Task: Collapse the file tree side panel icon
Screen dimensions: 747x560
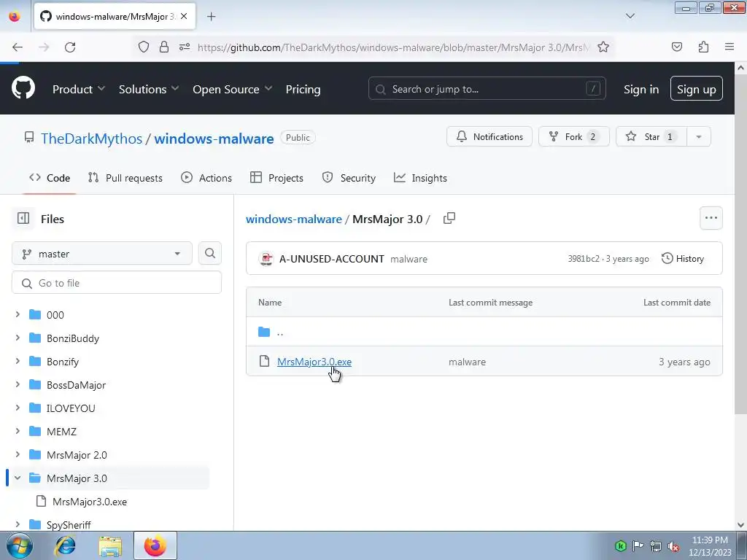Action: pyautogui.click(x=23, y=219)
